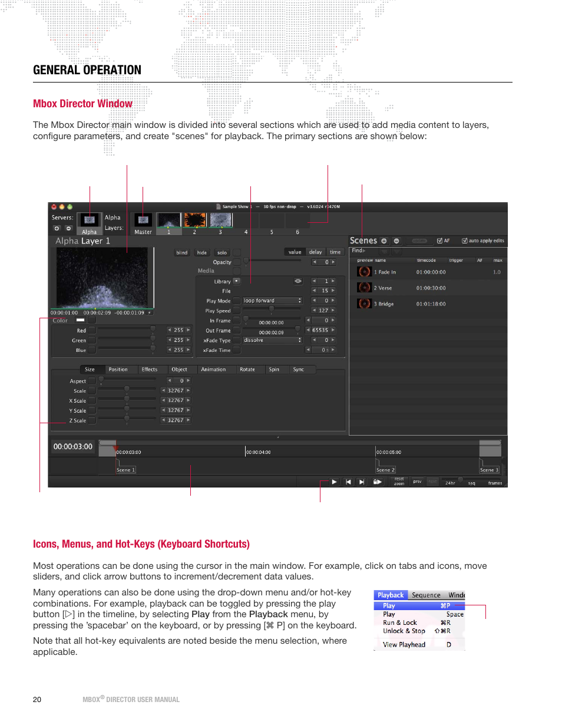Increment the Out Frame value arrow
This screenshot has height=728, width=562.
click(x=333, y=330)
